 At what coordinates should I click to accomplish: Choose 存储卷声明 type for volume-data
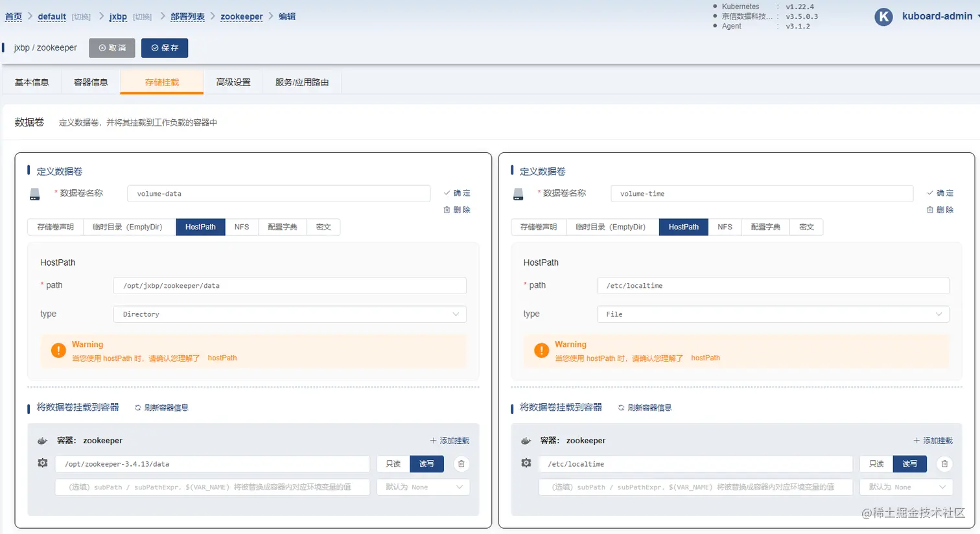[55, 227]
